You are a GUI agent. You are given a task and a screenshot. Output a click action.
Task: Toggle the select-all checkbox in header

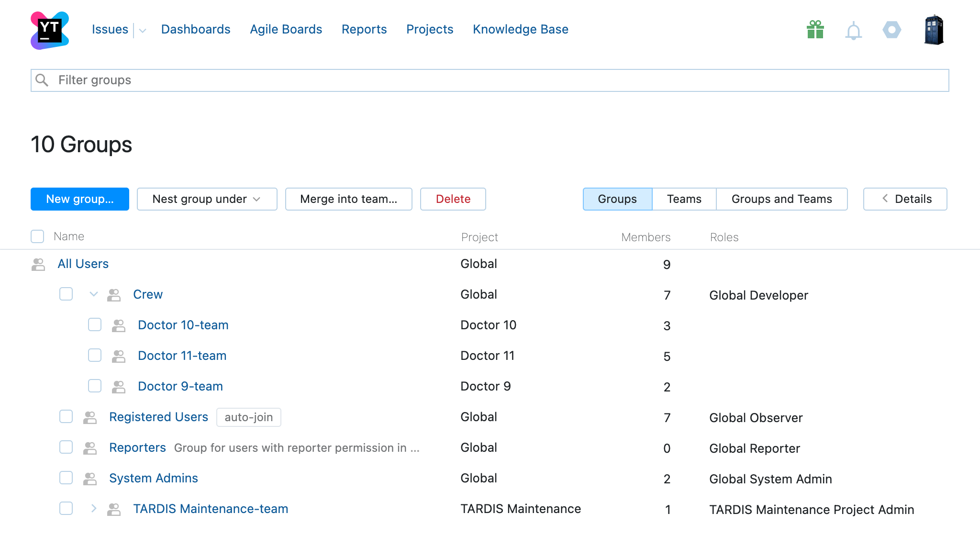(37, 236)
